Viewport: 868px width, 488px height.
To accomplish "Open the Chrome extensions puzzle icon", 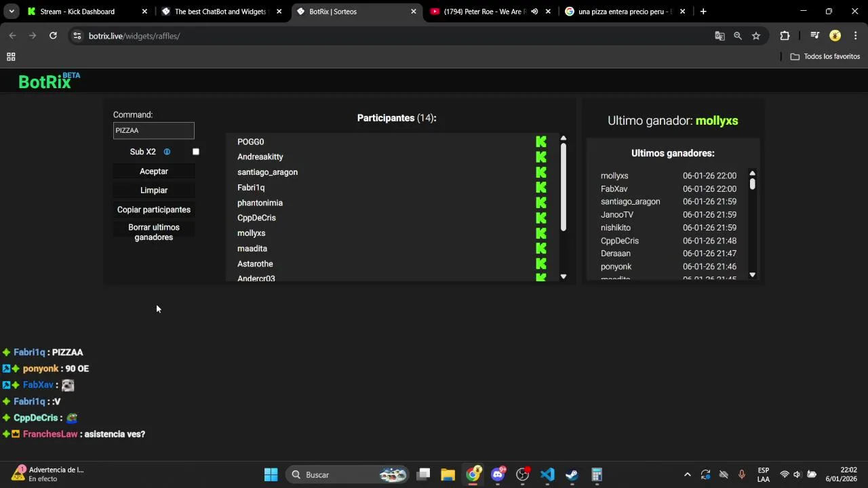I will [x=785, y=36].
